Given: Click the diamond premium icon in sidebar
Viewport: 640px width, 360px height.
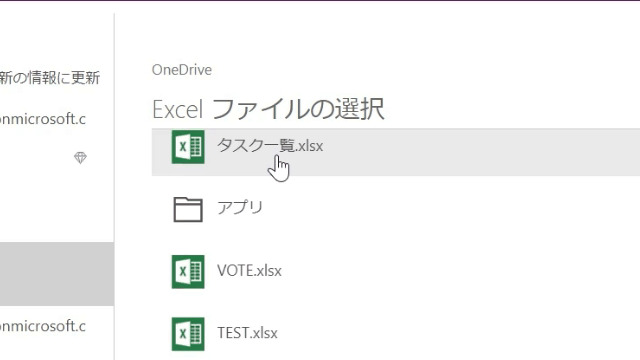Looking at the screenshot, I should pos(80,158).
